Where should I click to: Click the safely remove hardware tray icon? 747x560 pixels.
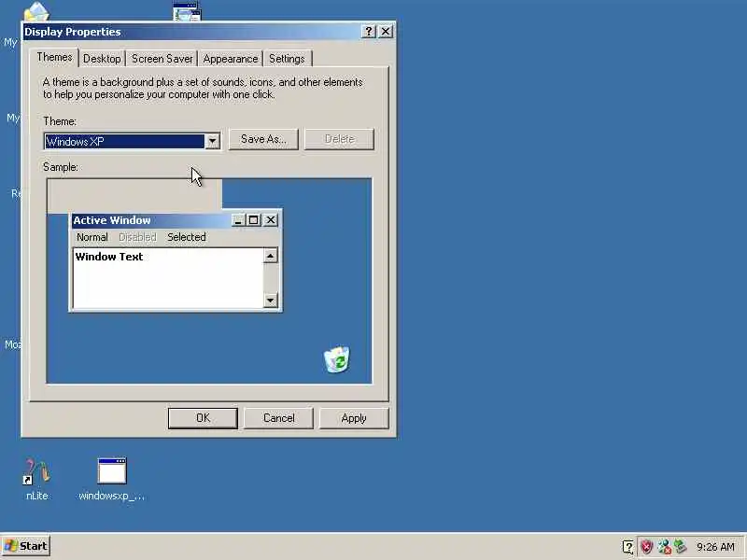(x=681, y=546)
